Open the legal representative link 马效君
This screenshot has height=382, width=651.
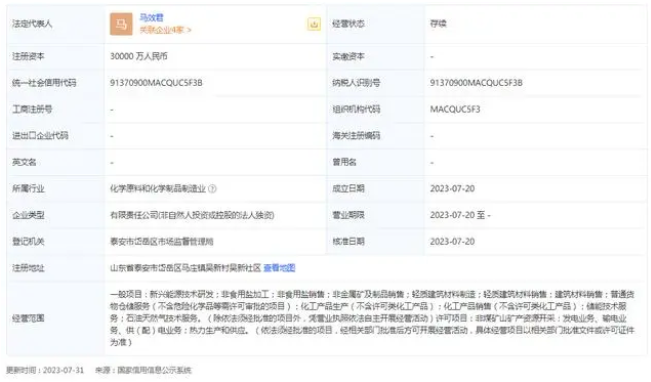(151, 17)
